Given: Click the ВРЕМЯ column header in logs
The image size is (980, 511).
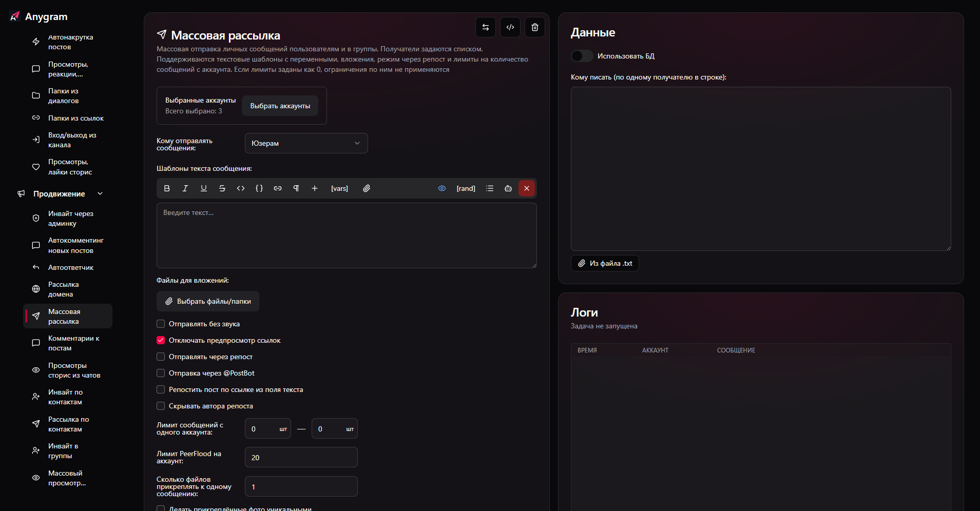Looking at the screenshot, I should tap(587, 350).
